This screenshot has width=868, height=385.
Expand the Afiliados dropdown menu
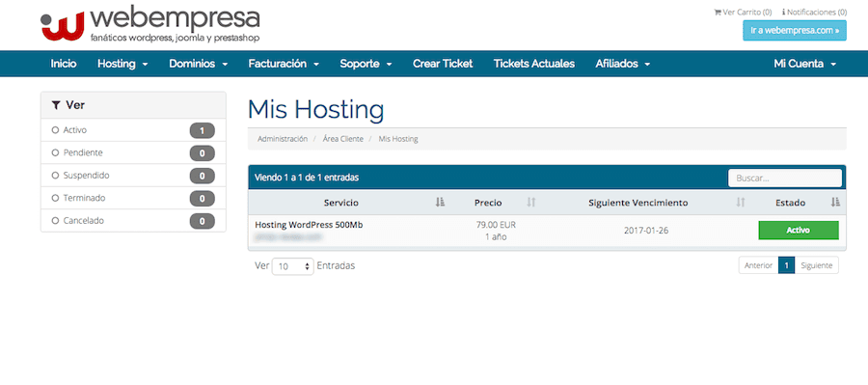[623, 64]
